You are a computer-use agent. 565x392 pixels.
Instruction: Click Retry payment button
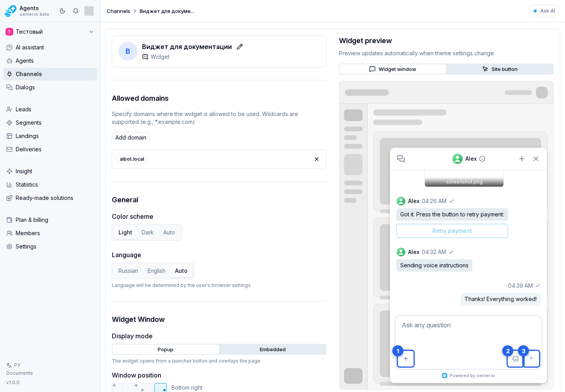pos(452,231)
